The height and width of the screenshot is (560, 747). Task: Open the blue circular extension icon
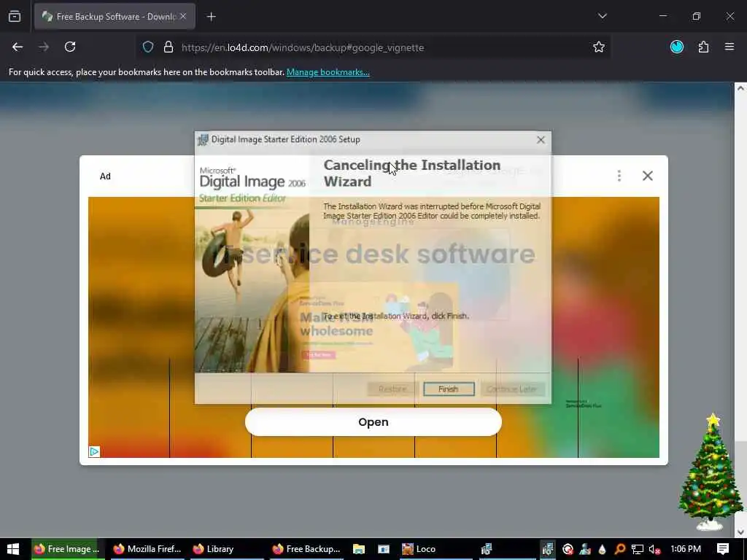click(x=677, y=47)
